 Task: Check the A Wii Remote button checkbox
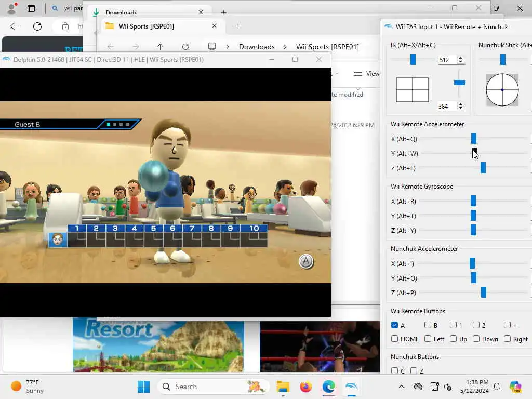click(x=394, y=325)
